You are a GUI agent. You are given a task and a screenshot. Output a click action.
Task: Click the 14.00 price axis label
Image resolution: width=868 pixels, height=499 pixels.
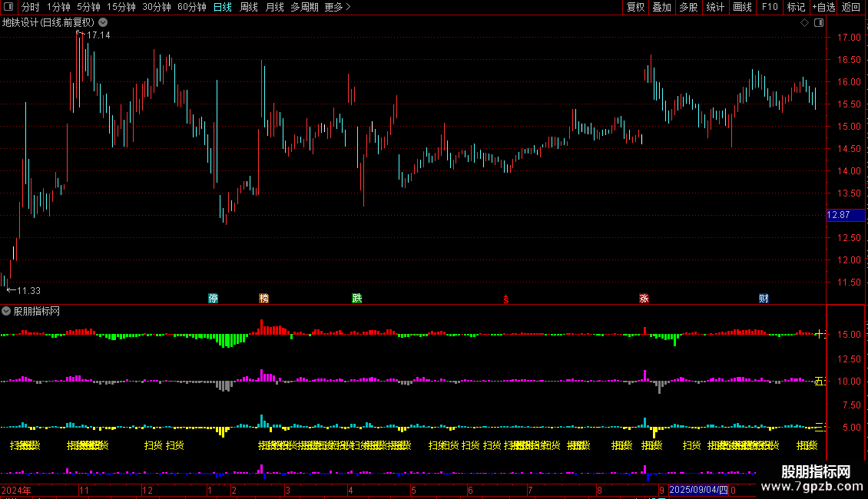coord(849,171)
